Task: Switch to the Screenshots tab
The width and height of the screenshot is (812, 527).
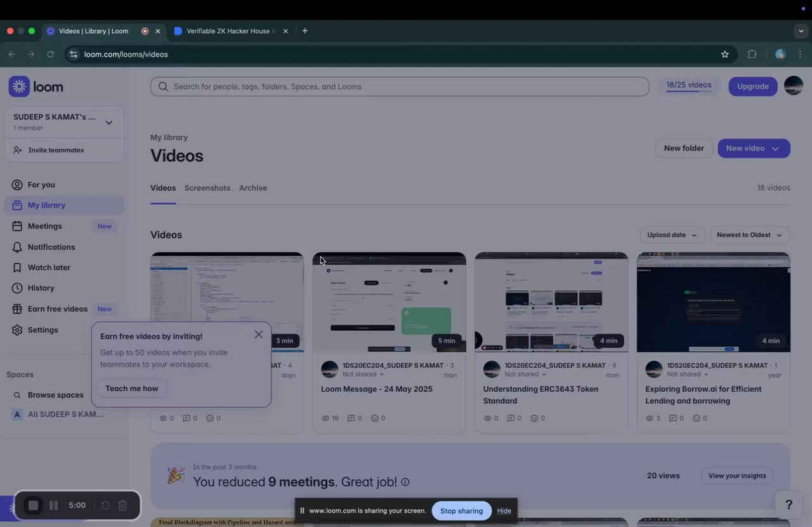Action: coord(207,188)
